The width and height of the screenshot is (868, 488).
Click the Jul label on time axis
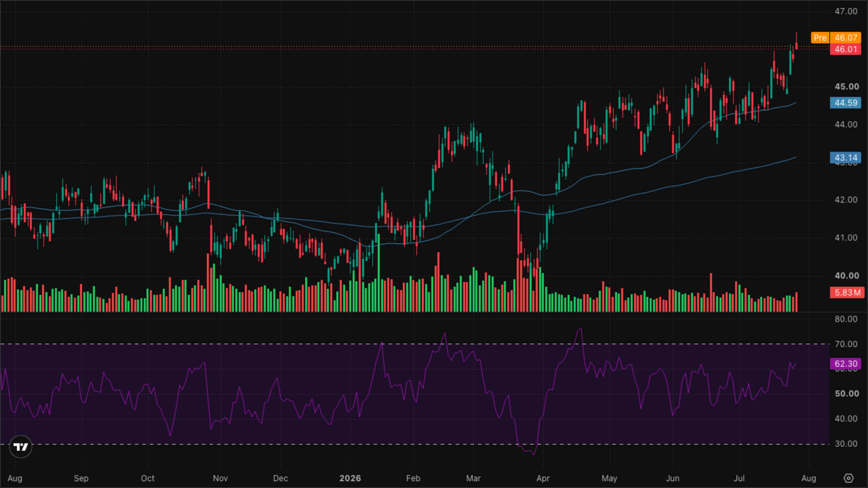click(739, 478)
